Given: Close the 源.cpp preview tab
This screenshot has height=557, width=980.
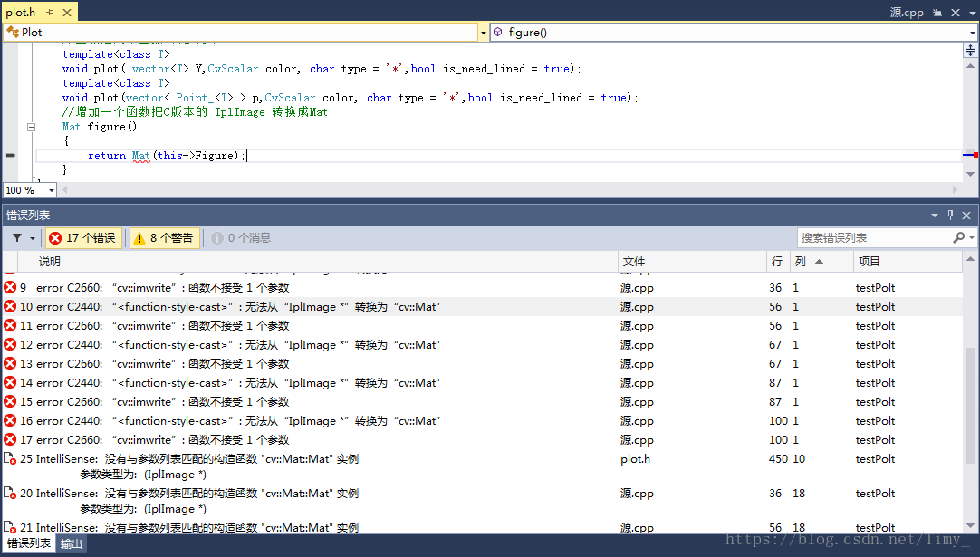Looking at the screenshot, I should click(x=955, y=13).
